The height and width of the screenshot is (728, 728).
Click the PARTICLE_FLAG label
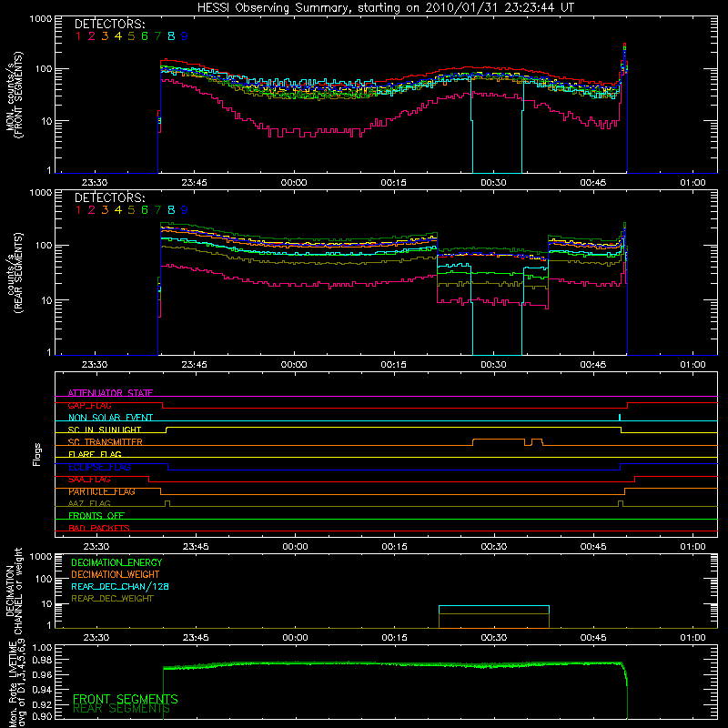point(102,491)
